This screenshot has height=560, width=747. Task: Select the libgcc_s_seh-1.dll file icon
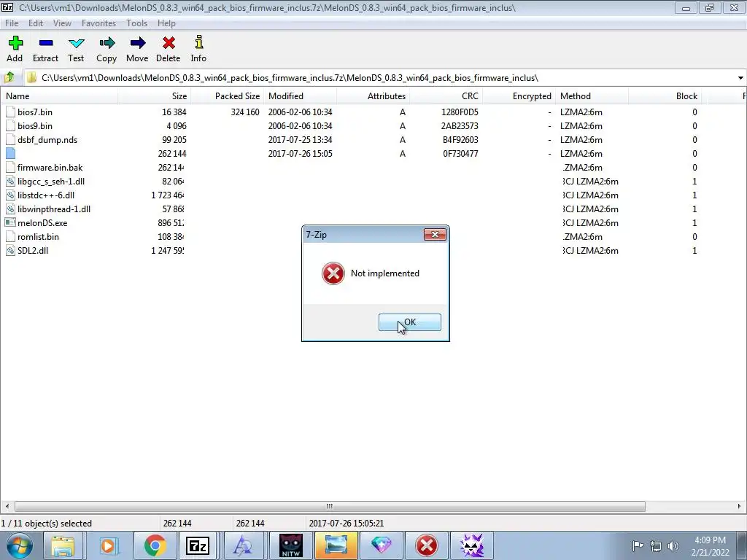[10, 181]
